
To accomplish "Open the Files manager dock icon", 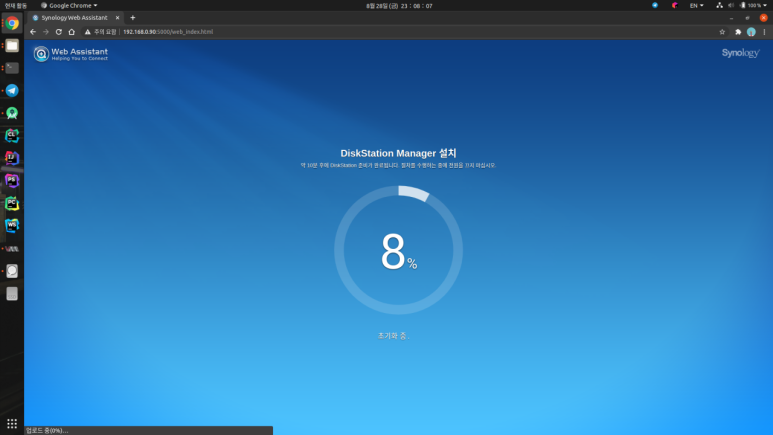I will click(12, 45).
